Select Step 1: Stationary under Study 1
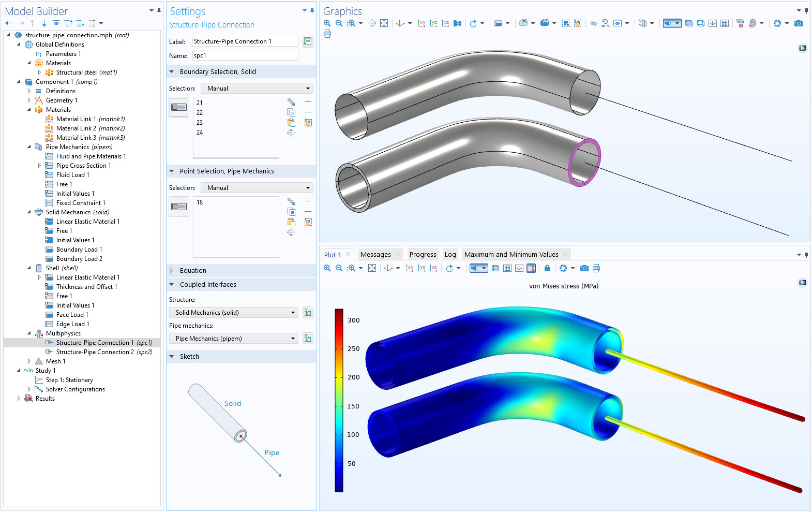812x512 pixels. pyautogui.click(x=69, y=380)
